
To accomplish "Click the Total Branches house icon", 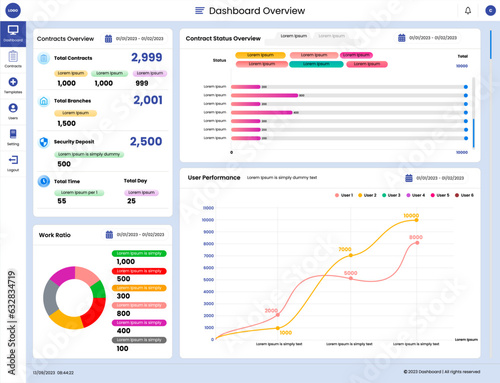I will tap(44, 101).
